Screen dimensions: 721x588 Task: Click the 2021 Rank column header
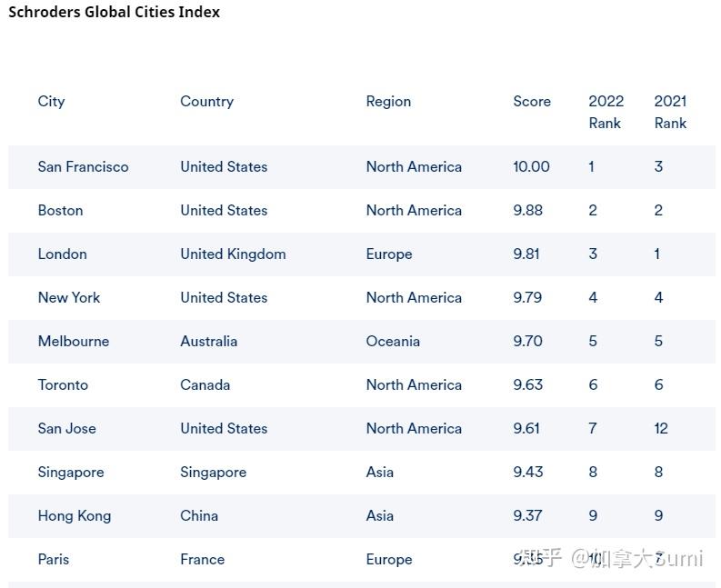(670, 112)
